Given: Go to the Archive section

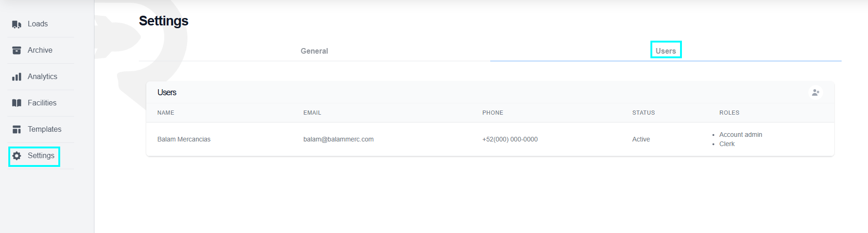Looking at the screenshot, I should (x=41, y=50).
